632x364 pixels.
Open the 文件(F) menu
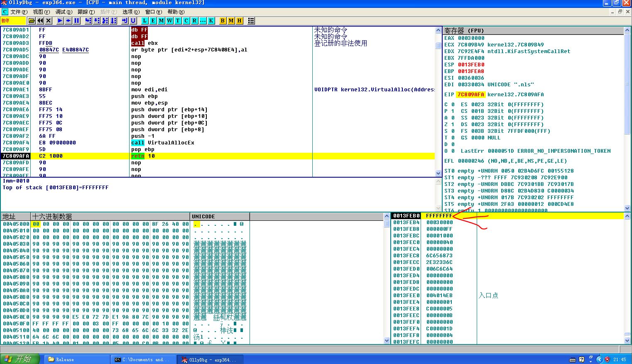coord(19,12)
